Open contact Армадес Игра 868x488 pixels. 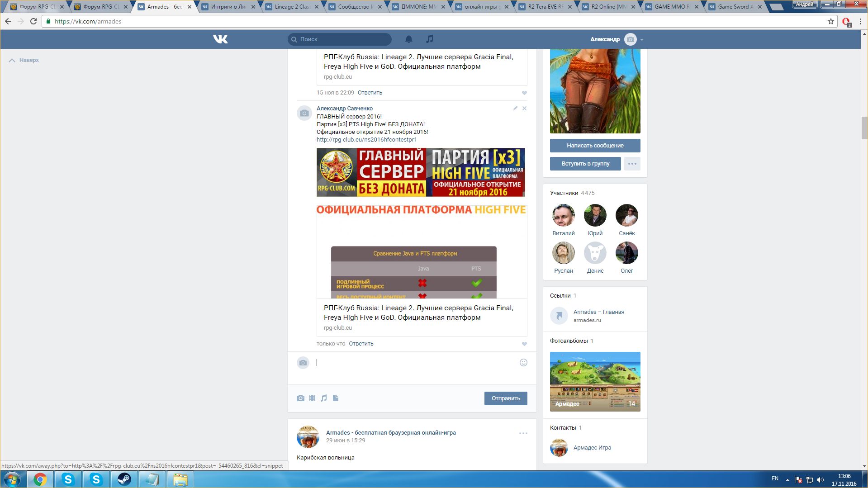pos(592,448)
